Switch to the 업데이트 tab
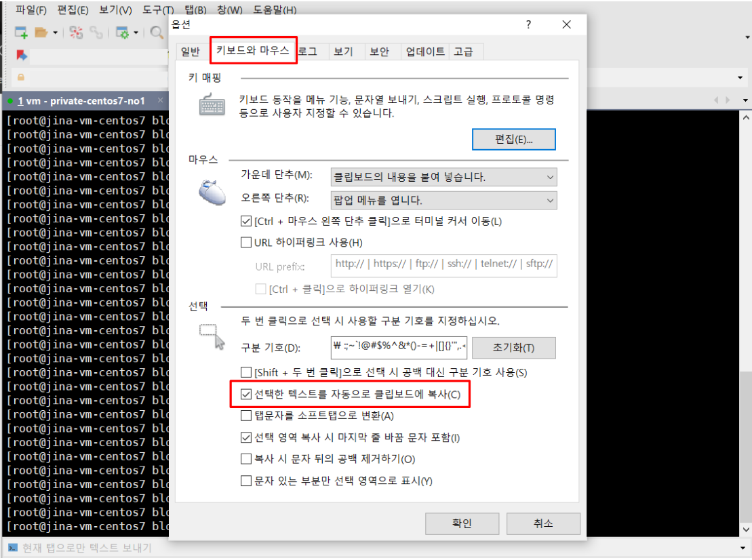The image size is (752, 560). (x=425, y=52)
